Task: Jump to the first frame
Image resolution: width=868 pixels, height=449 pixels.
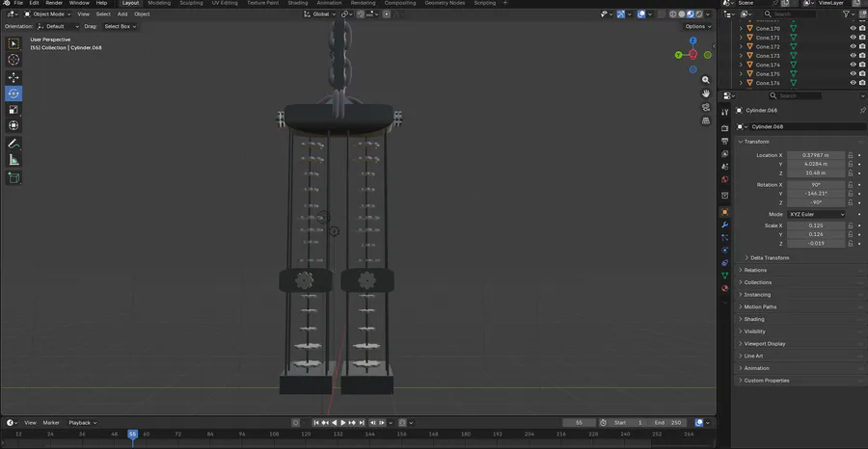Action: 316,422
